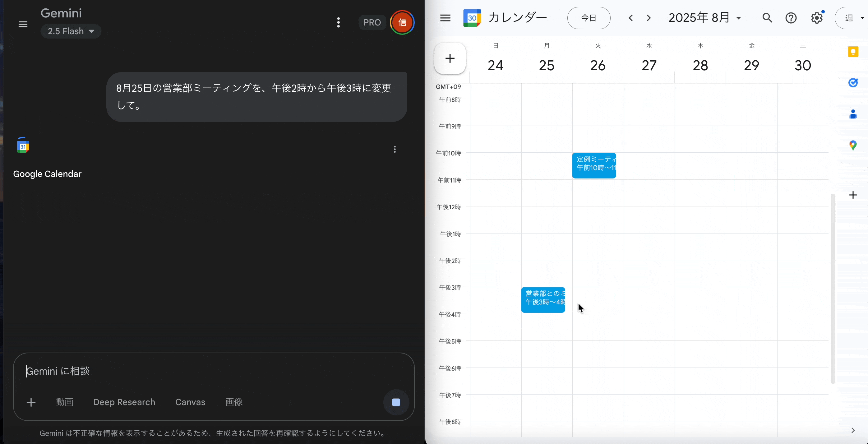Select the Canvas option
This screenshot has width=868, height=444.
coord(190,402)
